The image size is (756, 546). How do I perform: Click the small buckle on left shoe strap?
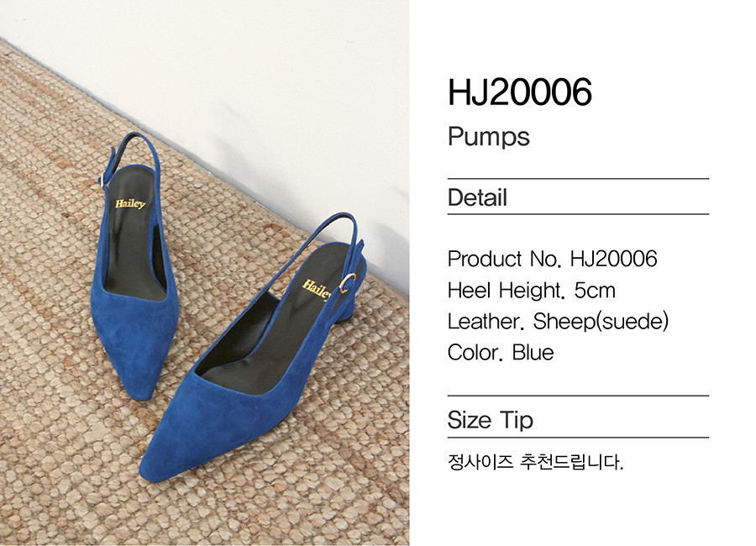point(102,180)
